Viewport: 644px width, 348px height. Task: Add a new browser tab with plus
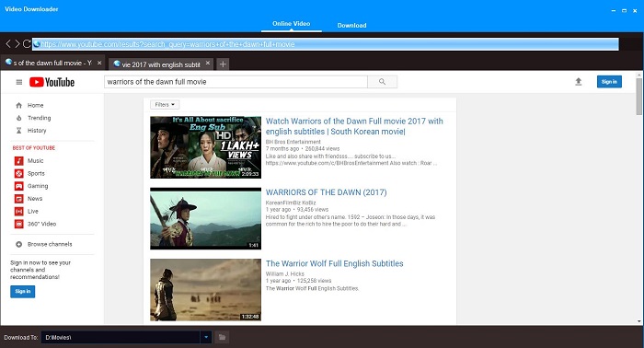click(223, 64)
